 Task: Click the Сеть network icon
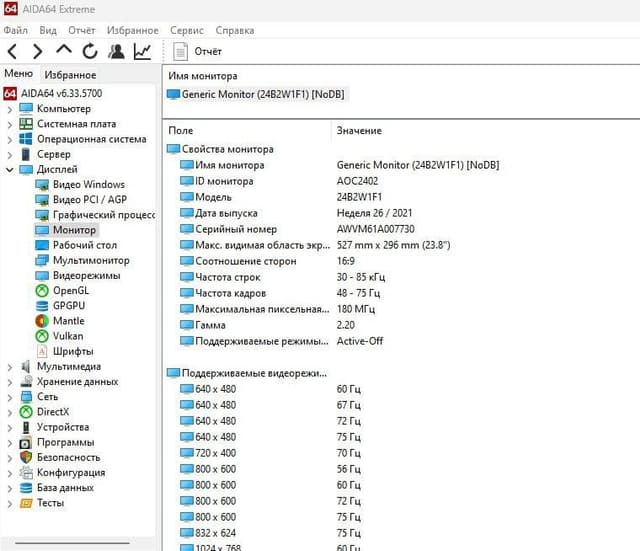(x=26, y=397)
